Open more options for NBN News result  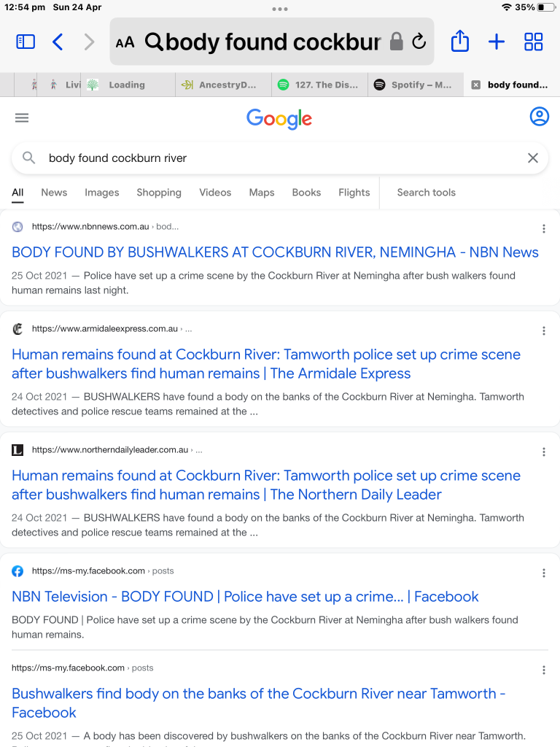[544, 228]
